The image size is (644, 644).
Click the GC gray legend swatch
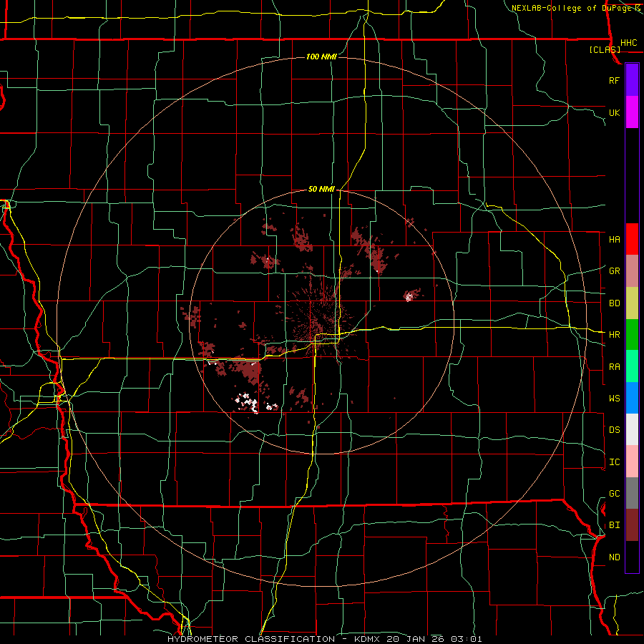point(632,493)
